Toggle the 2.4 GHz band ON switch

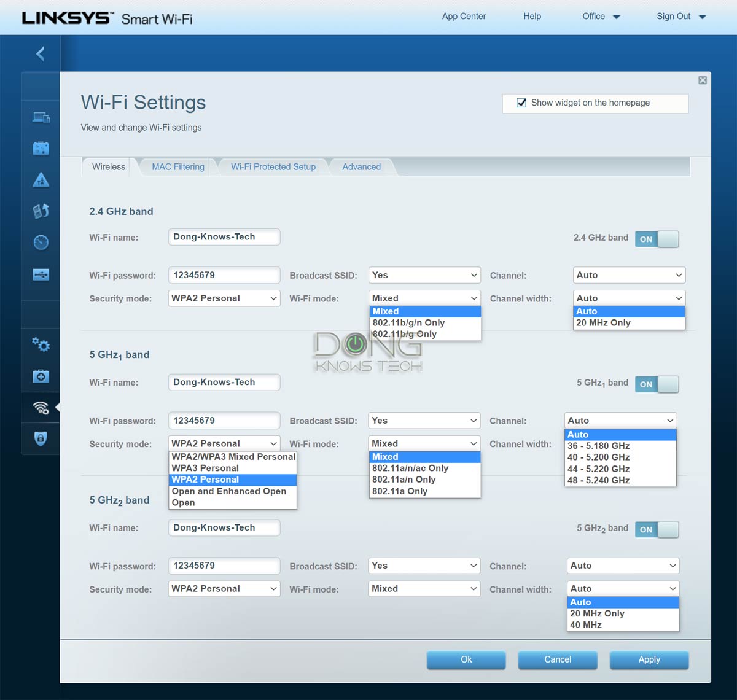pyautogui.click(x=657, y=239)
